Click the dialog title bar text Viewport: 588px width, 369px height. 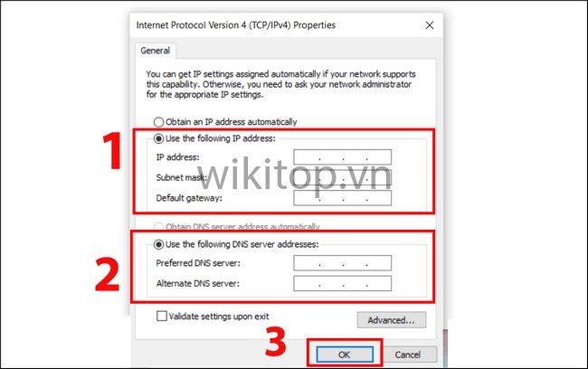tap(236, 25)
